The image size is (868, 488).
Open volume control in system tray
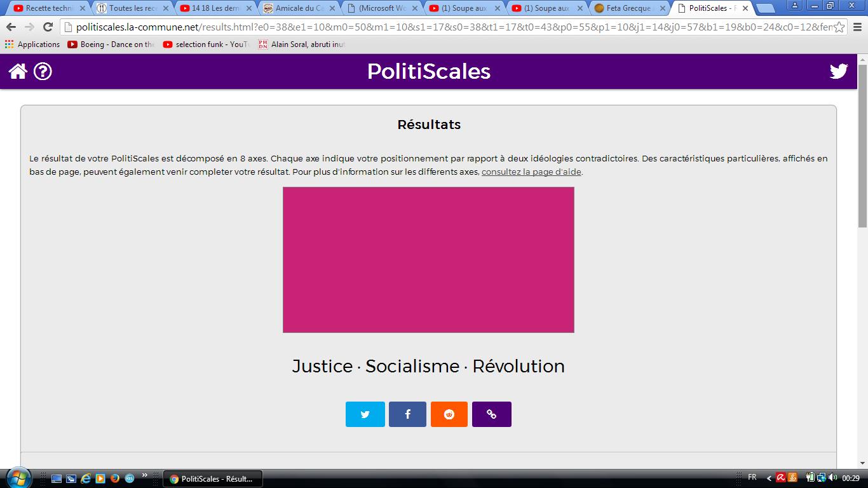click(832, 478)
